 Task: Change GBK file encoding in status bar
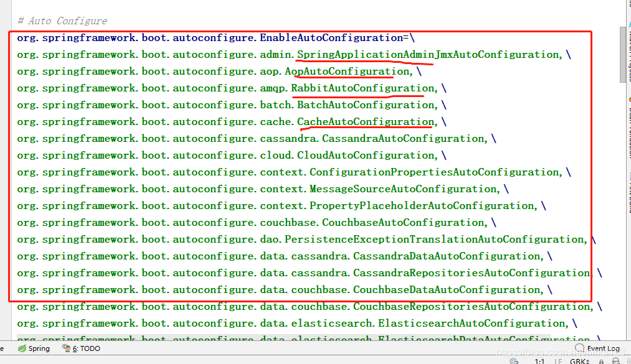tap(579, 362)
